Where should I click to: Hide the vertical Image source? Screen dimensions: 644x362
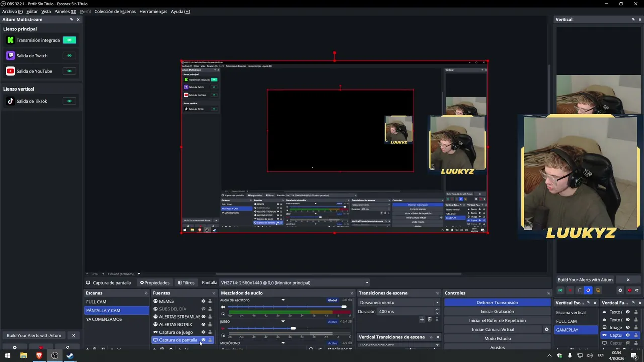pyautogui.click(x=627, y=327)
